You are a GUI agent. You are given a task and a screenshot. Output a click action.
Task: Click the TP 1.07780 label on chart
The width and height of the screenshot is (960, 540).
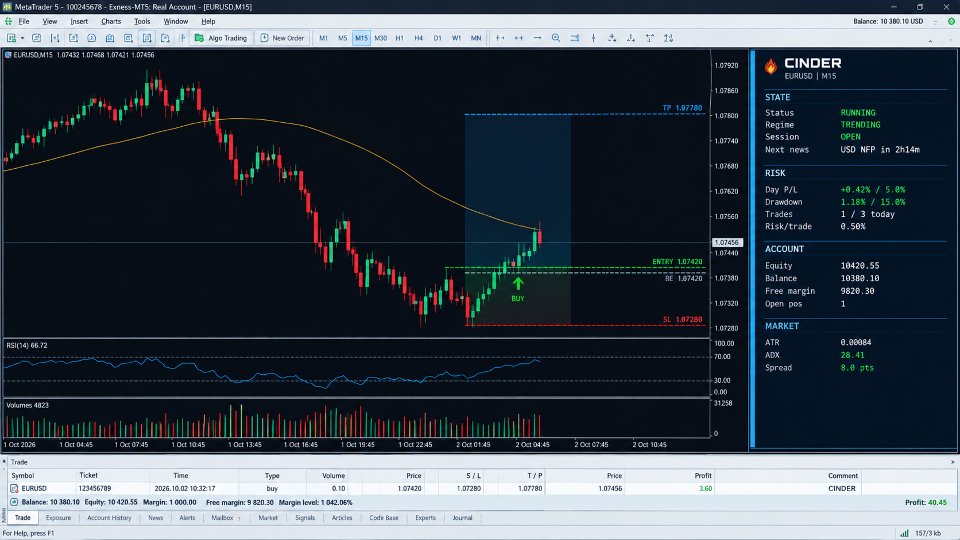(x=682, y=108)
